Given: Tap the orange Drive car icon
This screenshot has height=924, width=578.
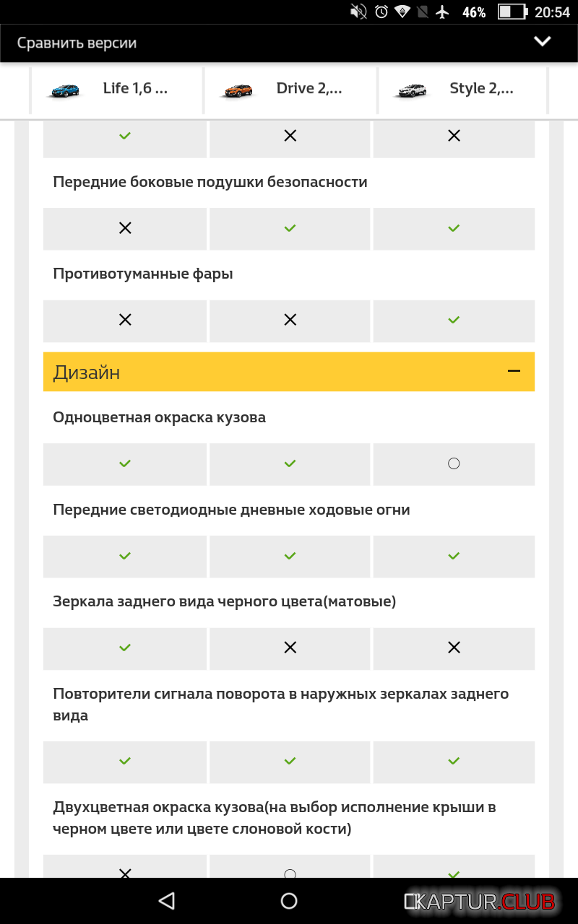Looking at the screenshot, I should coord(237,90).
